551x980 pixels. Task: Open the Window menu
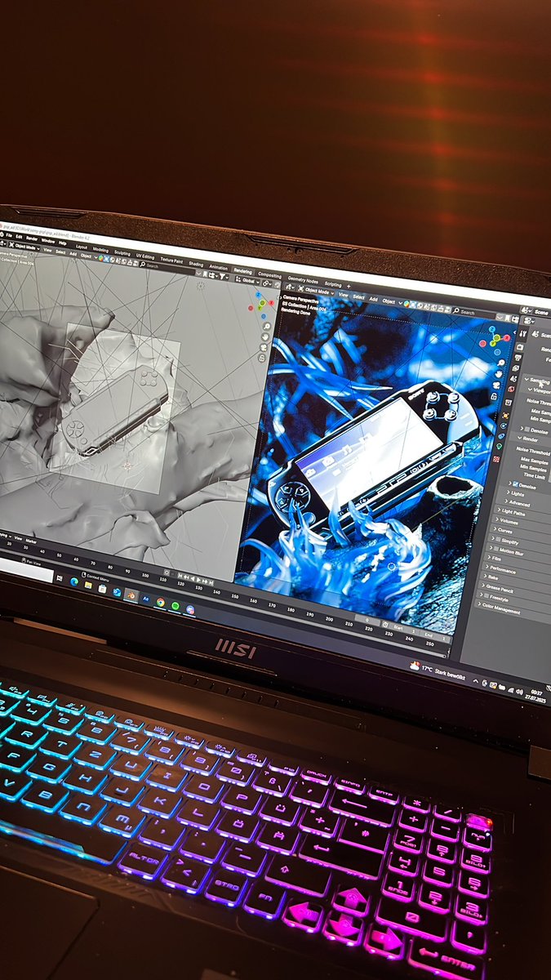click(47, 241)
